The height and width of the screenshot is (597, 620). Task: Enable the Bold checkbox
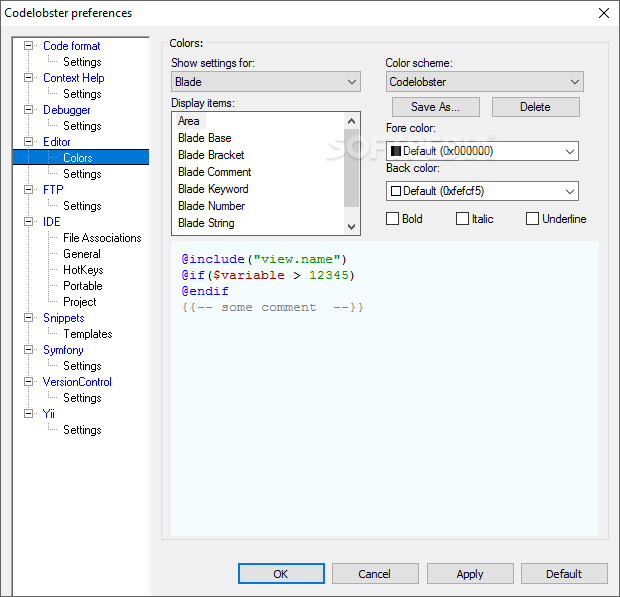click(x=392, y=219)
